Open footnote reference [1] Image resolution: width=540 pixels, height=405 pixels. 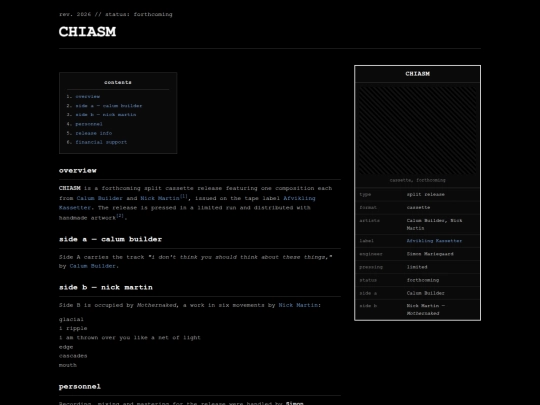tap(184, 196)
